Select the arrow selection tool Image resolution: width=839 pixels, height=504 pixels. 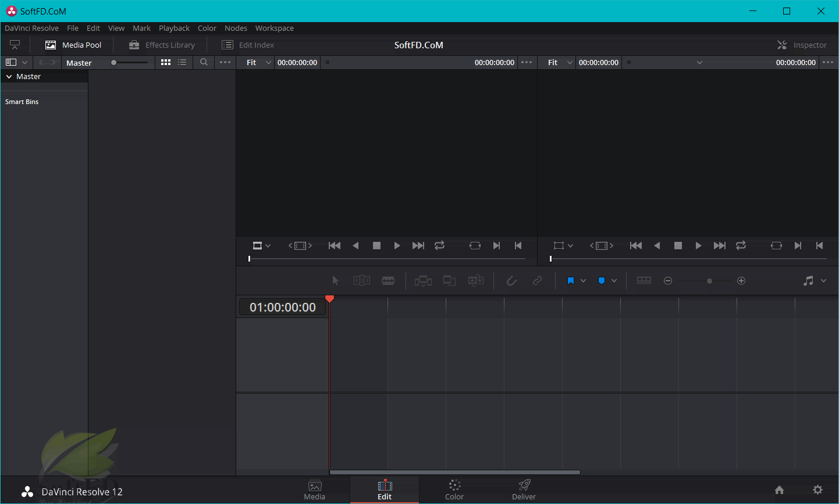pos(335,281)
